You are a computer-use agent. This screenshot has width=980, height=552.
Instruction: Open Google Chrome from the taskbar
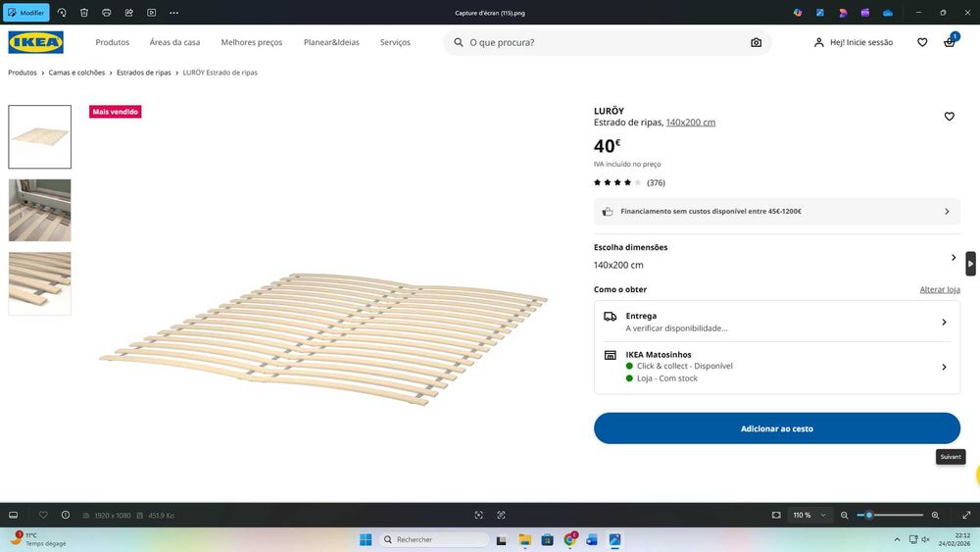[570, 539]
